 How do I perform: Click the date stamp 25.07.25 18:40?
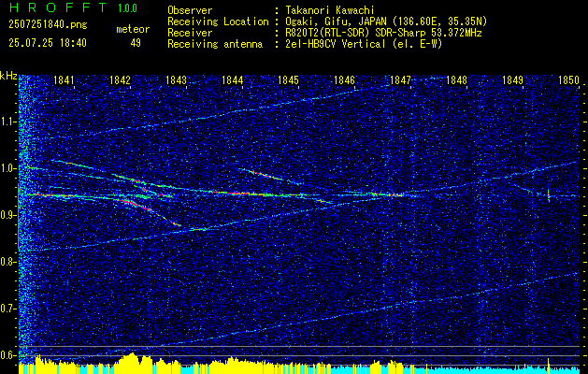pyautogui.click(x=48, y=43)
